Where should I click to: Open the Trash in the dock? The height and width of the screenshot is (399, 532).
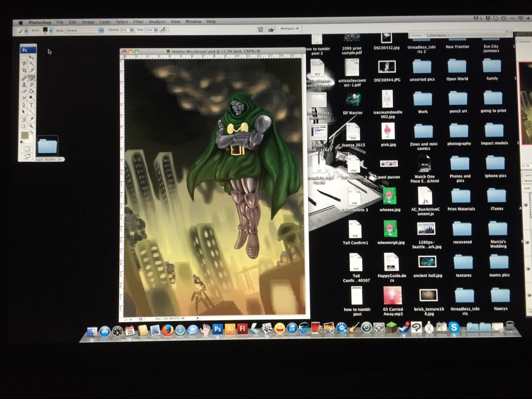(x=510, y=326)
